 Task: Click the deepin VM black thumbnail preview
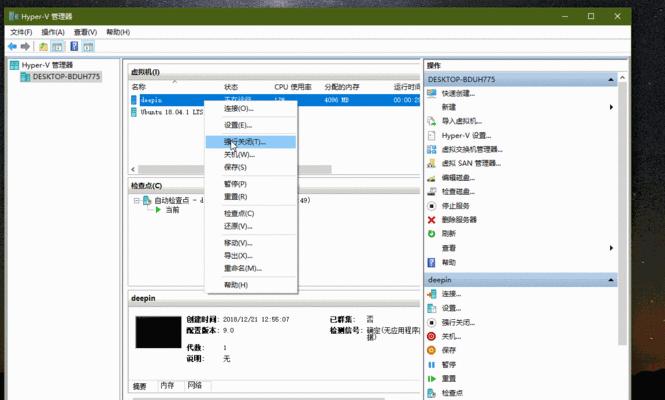tap(158, 332)
